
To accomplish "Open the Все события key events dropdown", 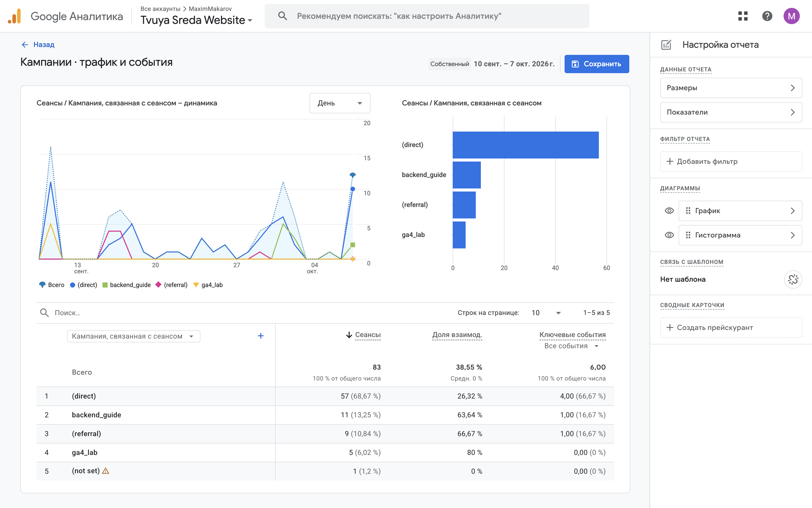I will [571, 346].
